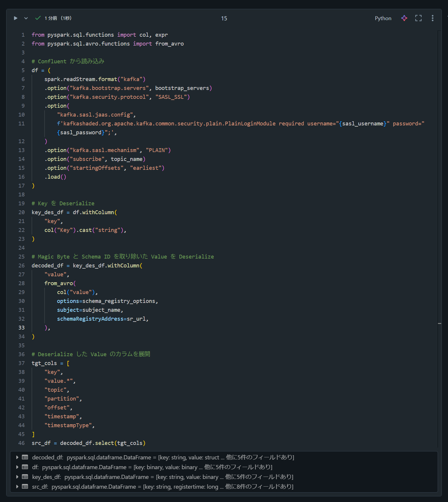Click the 'SASL_SSL' string value
The height and width of the screenshot is (502, 448).
click(x=171, y=97)
